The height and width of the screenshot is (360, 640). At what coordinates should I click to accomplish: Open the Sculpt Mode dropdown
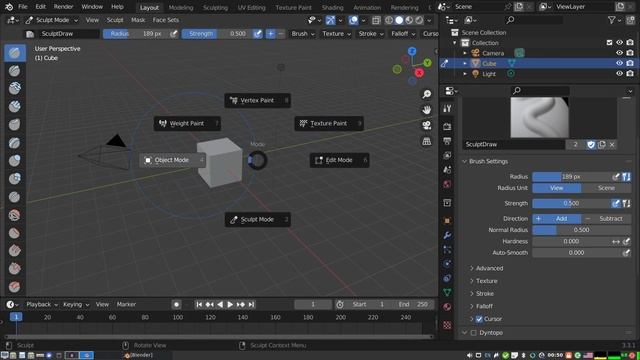[x=52, y=20]
